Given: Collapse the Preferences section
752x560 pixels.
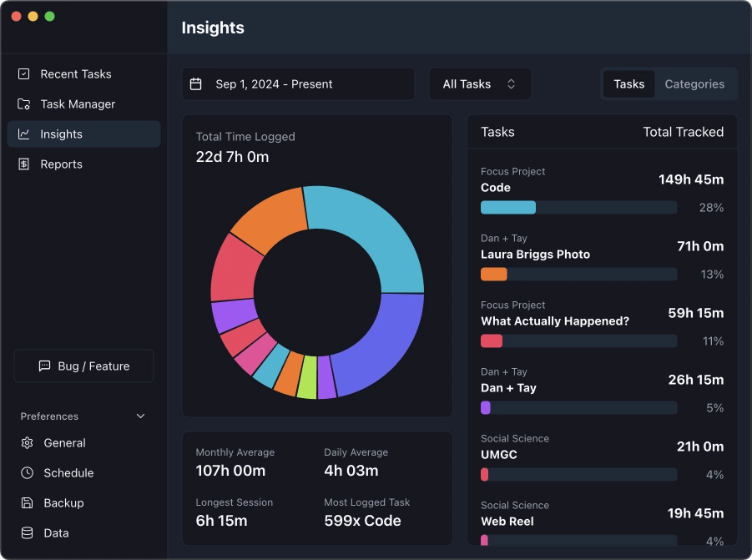Looking at the screenshot, I should click(x=140, y=416).
